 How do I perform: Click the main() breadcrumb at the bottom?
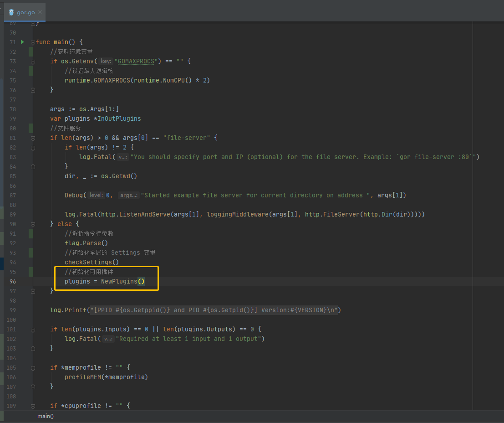pyautogui.click(x=46, y=416)
